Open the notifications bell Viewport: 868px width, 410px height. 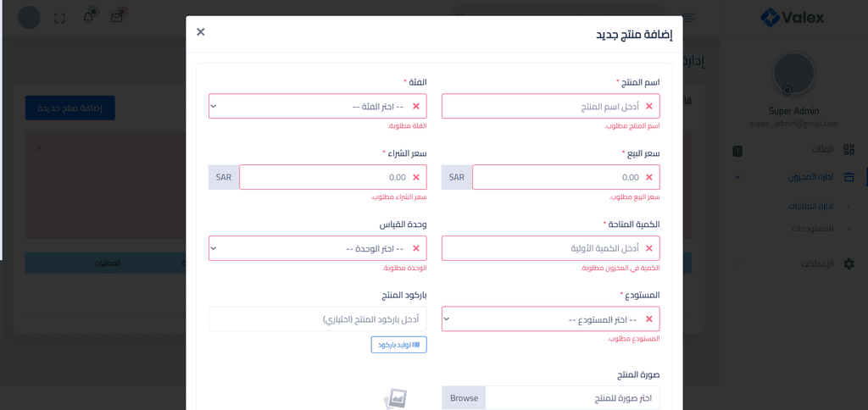(88, 17)
